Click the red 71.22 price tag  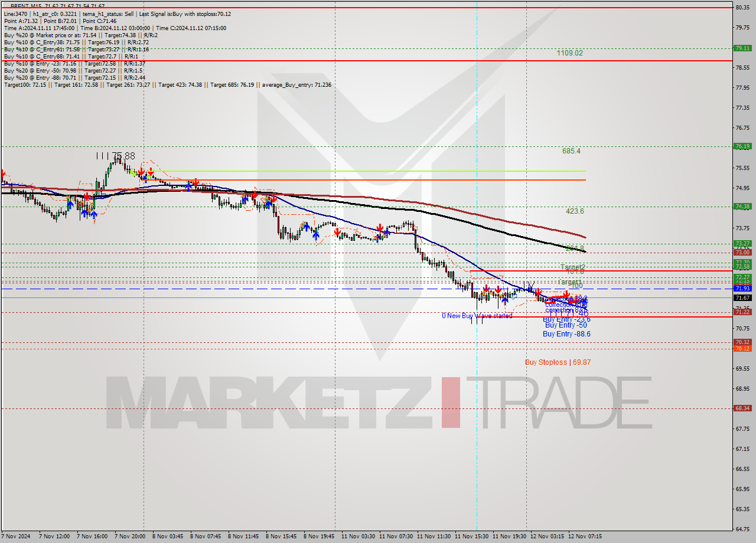coord(742,312)
